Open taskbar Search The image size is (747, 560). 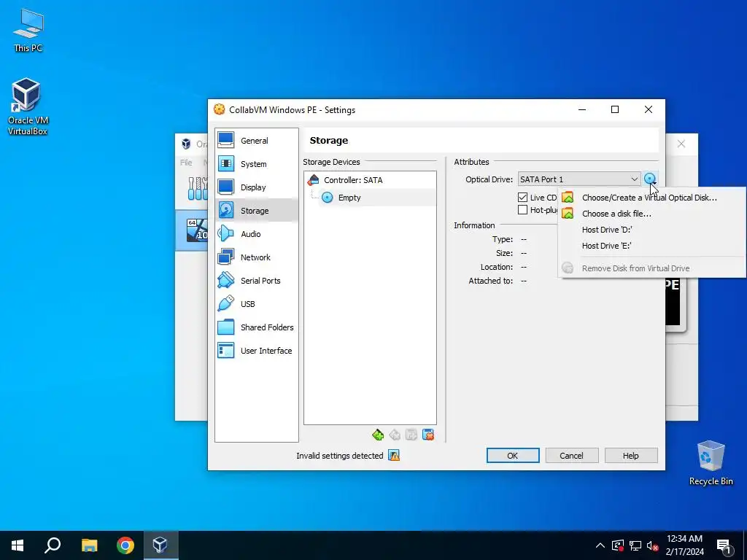53,545
